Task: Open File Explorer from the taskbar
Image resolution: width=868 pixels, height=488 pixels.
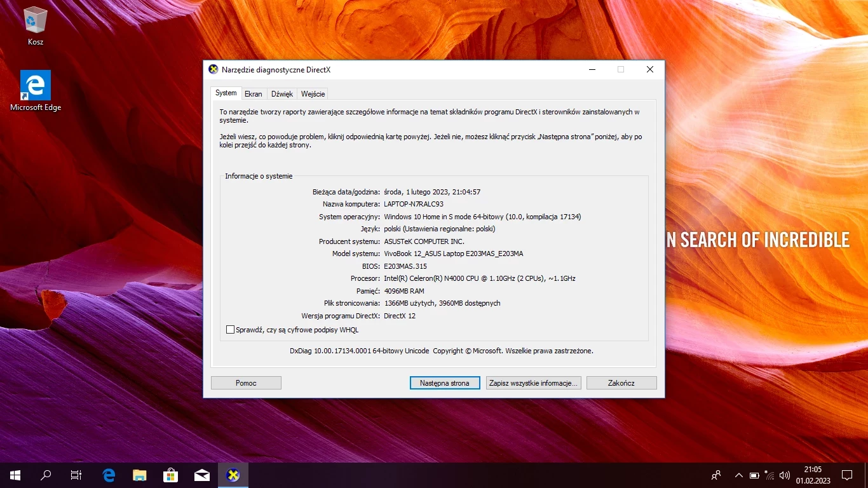Action: (x=140, y=475)
